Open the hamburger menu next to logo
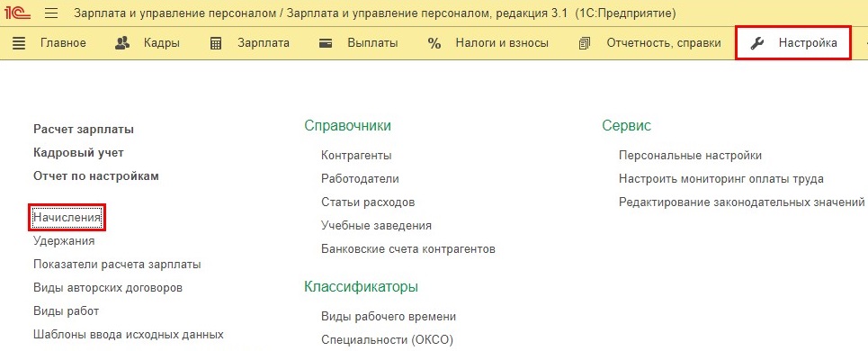The image size is (868, 351). (x=51, y=13)
